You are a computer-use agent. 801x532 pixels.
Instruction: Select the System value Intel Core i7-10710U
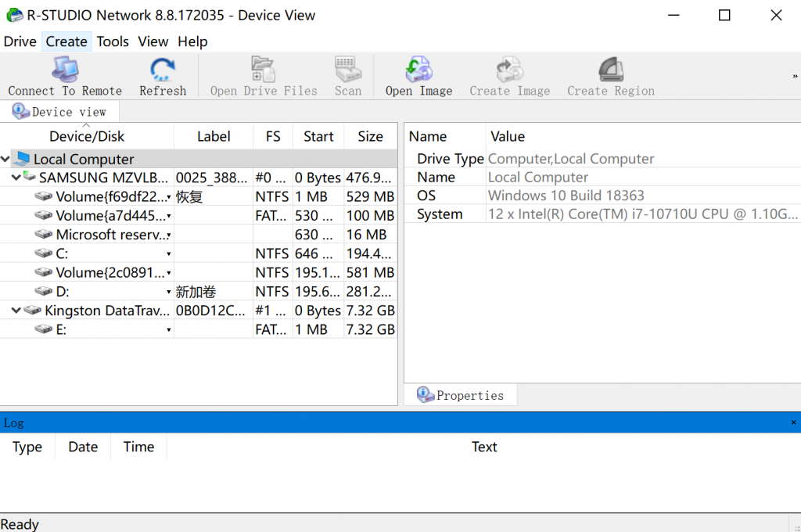[643, 214]
